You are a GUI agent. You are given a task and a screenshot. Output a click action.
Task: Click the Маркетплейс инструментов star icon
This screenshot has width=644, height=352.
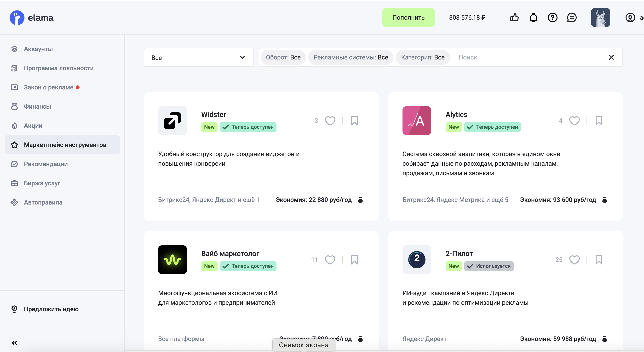tap(14, 145)
